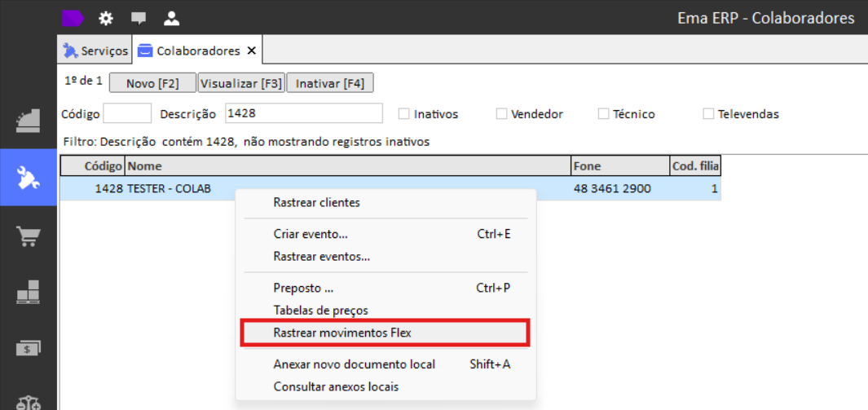
Task: Enable the Inativos checkbox
Action: (404, 114)
